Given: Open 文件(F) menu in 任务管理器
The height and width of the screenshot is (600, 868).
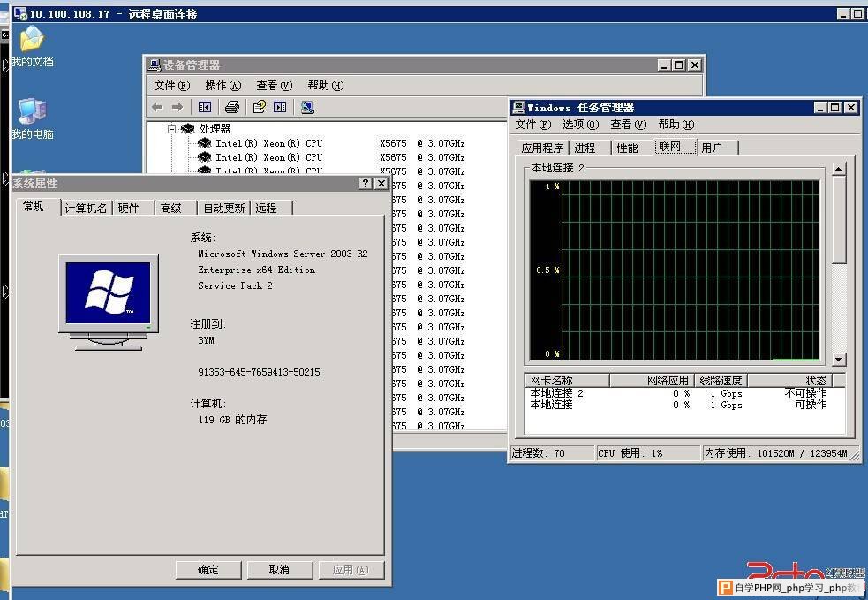Looking at the screenshot, I should (533, 125).
